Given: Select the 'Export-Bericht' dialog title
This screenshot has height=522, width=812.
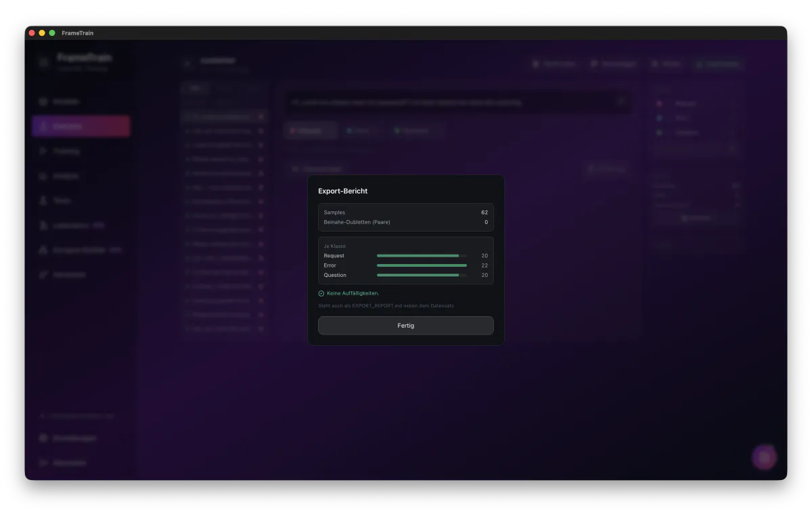Looking at the screenshot, I should click(343, 192).
